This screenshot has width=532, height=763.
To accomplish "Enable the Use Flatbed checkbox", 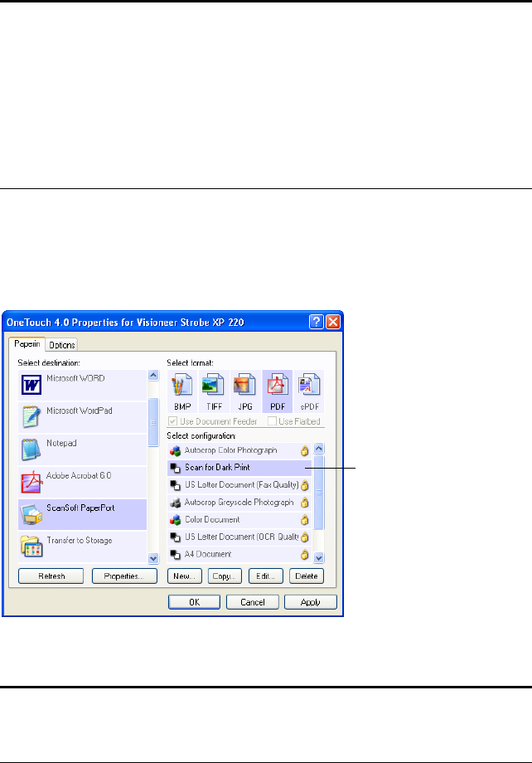I will pyautogui.click(x=272, y=421).
